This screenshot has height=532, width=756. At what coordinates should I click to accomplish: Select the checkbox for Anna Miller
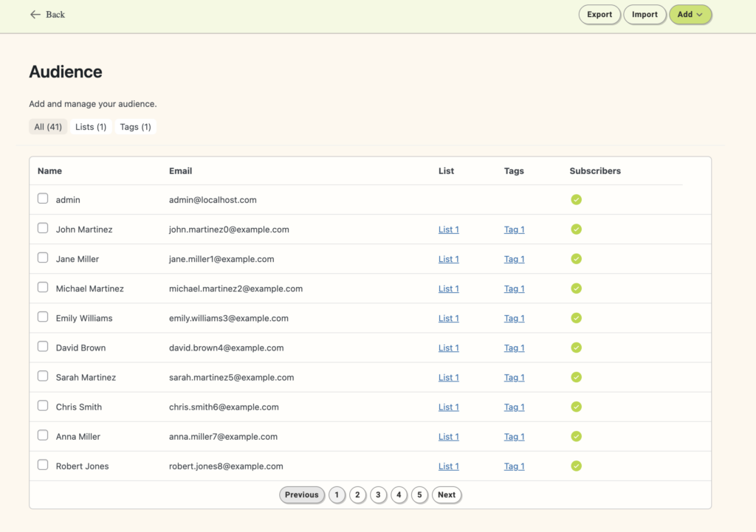[42, 435]
